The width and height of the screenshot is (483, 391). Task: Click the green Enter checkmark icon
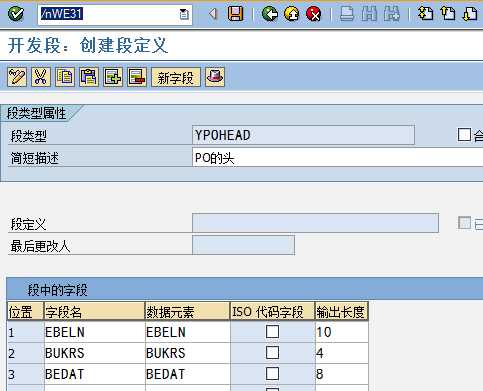16,14
